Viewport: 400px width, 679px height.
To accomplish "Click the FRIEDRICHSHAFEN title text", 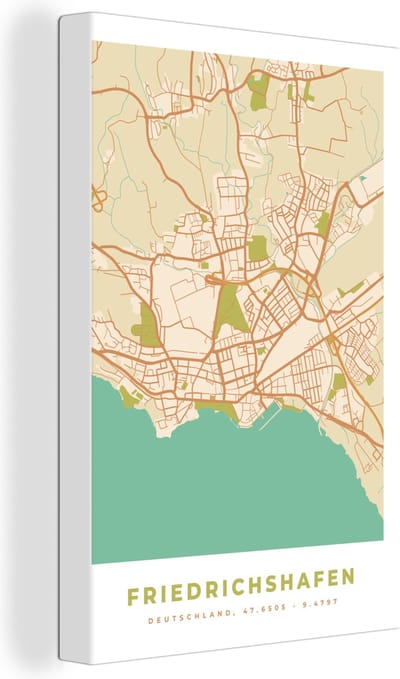I will (x=241, y=589).
